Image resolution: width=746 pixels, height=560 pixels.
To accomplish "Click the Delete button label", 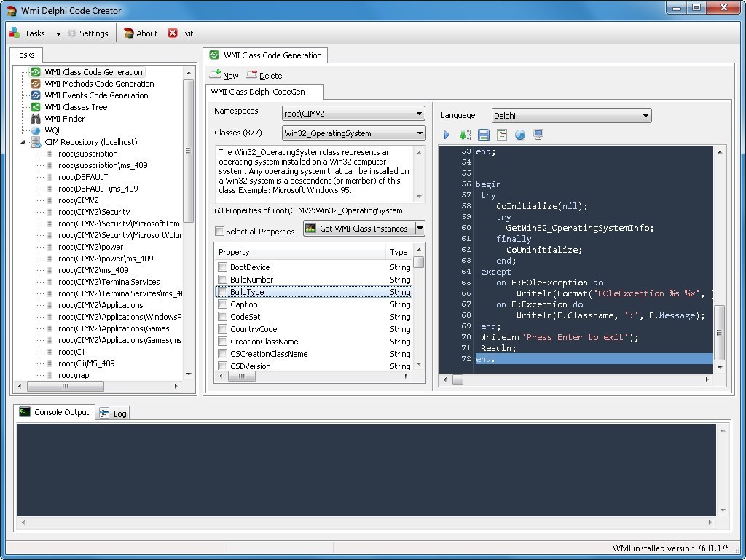I will (271, 76).
